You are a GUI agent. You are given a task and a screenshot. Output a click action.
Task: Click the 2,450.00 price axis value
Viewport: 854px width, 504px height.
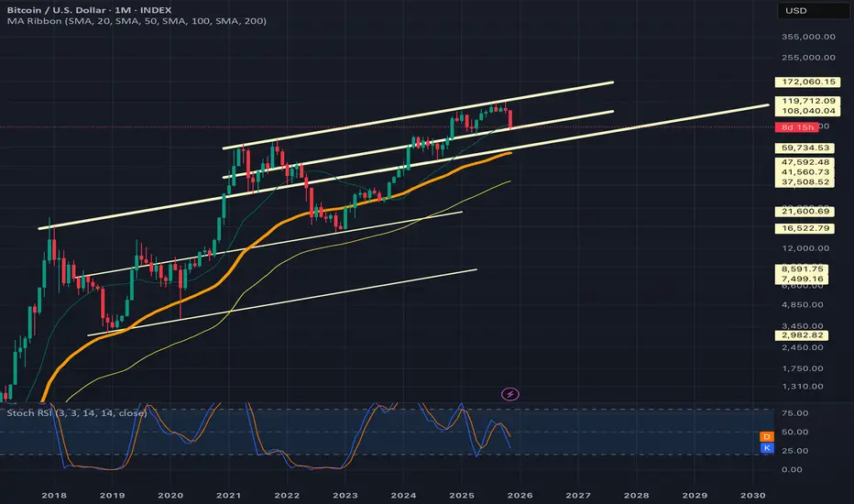pyautogui.click(x=803, y=347)
